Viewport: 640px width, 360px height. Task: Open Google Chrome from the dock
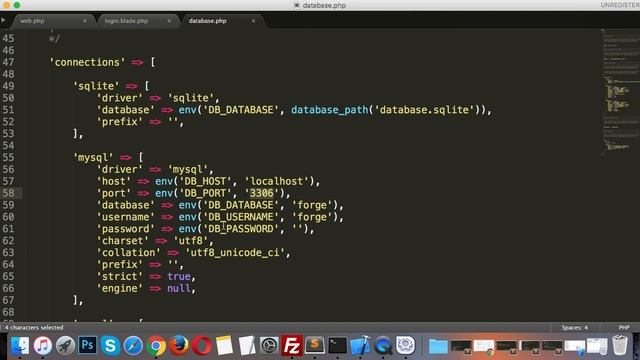pos(156,346)
